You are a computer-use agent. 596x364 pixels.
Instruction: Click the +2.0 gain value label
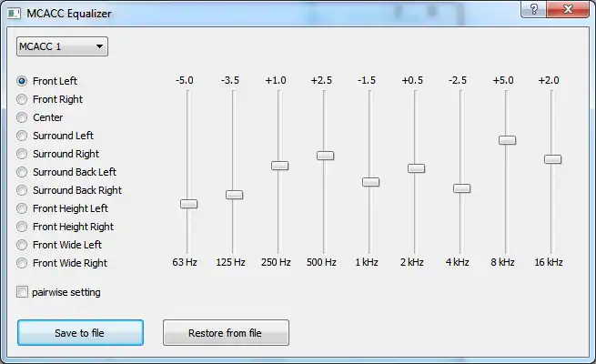pyautogui.click(x=549, y=81)
